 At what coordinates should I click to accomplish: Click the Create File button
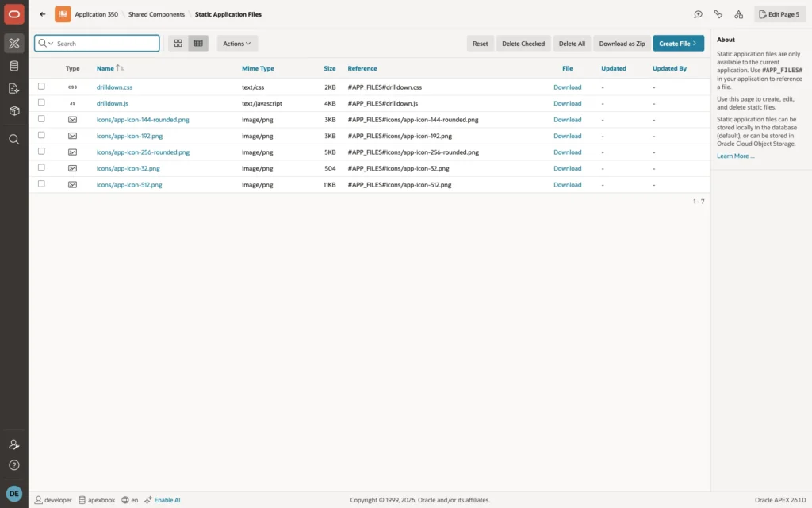(679, 44)
